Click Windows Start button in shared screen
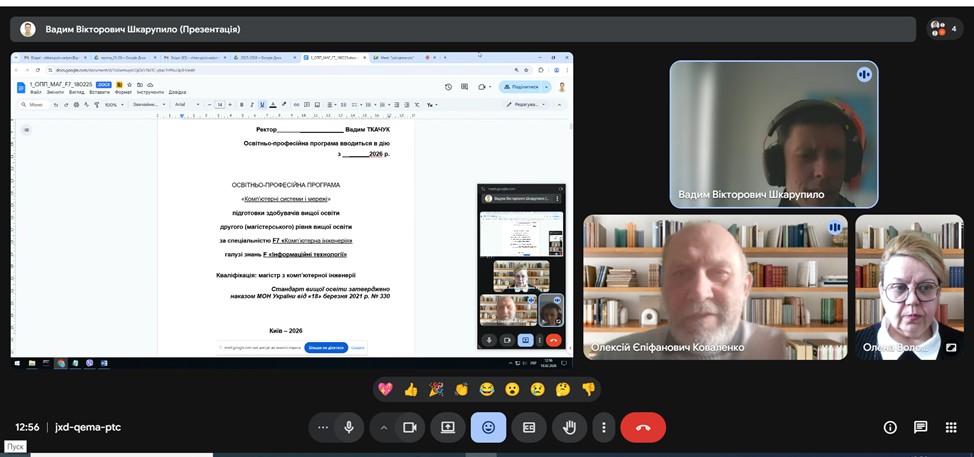This screenshot has width=974, height=457. point(17,363)
